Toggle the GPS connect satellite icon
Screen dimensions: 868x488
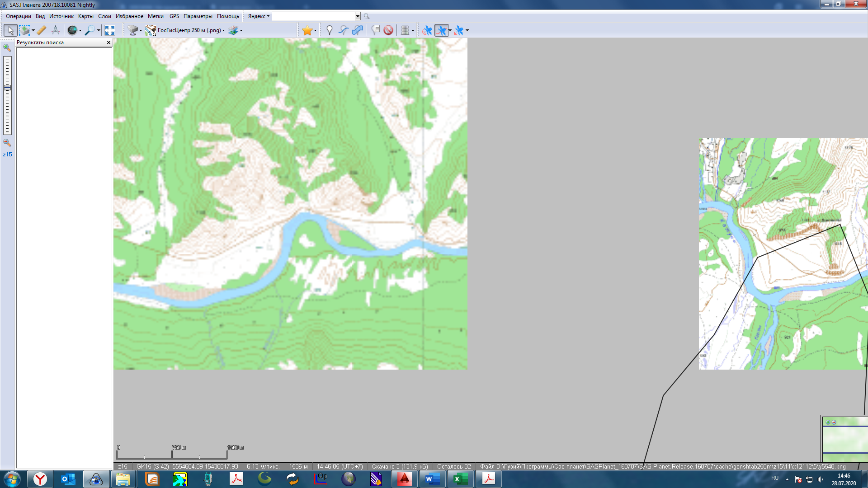click(x=427, y=30)
